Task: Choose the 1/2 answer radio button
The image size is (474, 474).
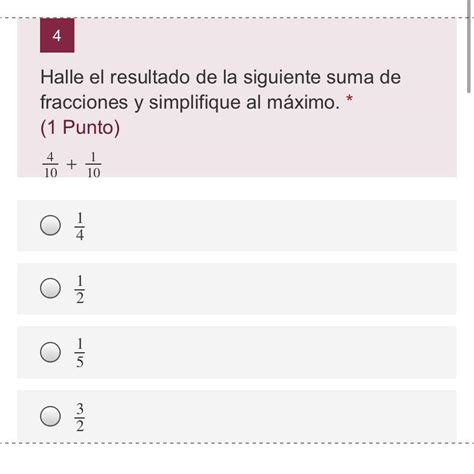Action: tap(50, 288)
